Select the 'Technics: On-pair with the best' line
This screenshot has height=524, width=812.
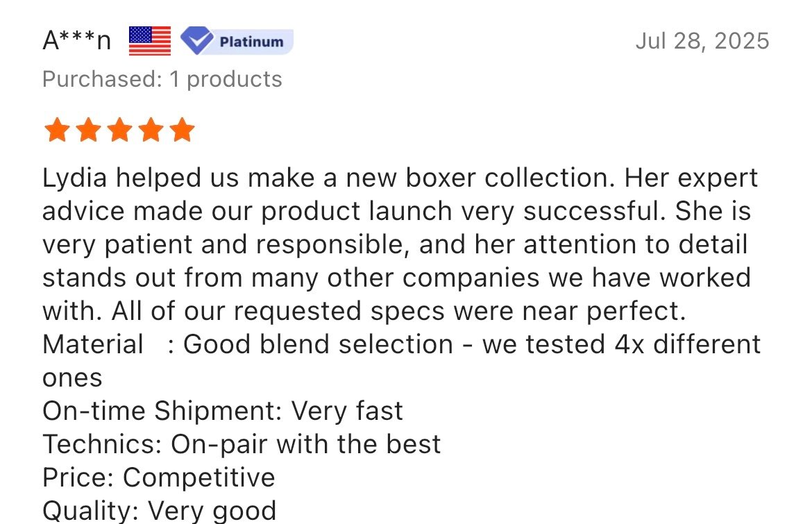[x=241, y=444]
